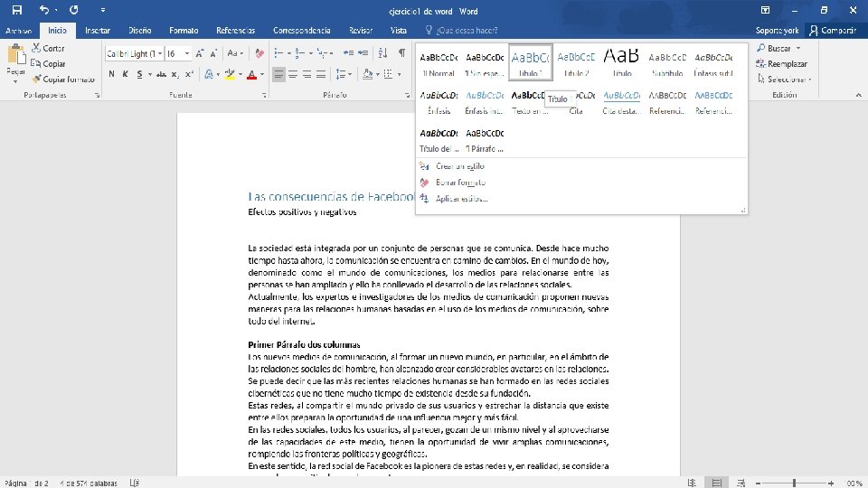
Task: Go to the Correspondencia tab
Action: pos(302,31)
